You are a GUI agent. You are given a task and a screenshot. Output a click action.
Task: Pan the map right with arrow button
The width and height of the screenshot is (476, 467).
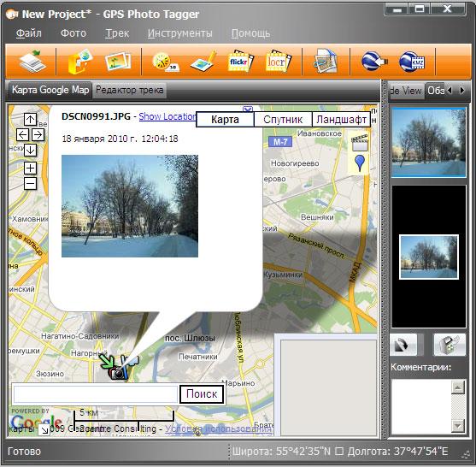coord(38,134)
